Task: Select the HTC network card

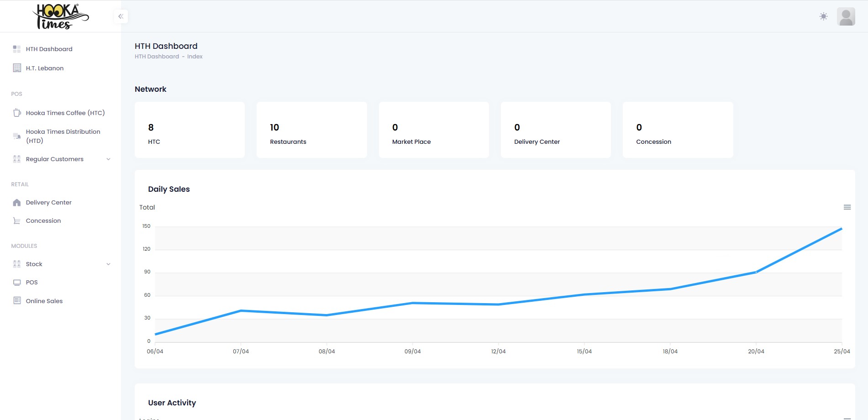Action: click(x=189, y=130)
